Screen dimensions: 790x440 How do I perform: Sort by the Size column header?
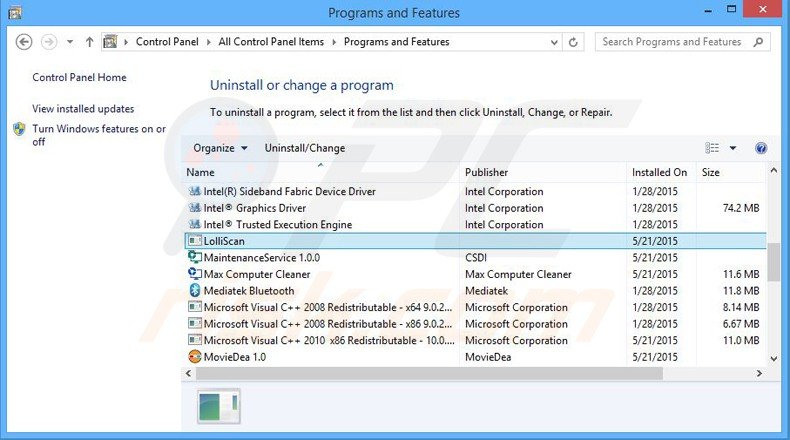pyautogui.click(x=710, y=172)
